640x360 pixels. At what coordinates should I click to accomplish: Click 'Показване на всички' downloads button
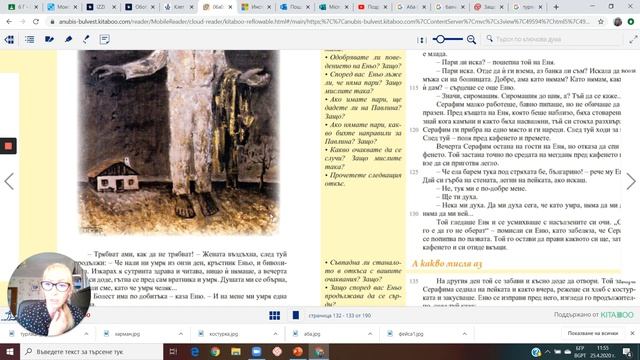[593, 333]
